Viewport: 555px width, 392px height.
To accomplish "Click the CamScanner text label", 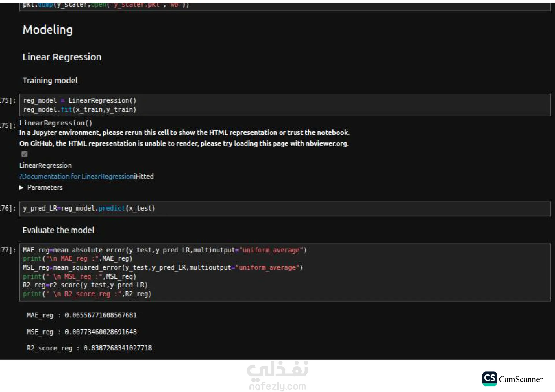I will (x=521, y=379).
